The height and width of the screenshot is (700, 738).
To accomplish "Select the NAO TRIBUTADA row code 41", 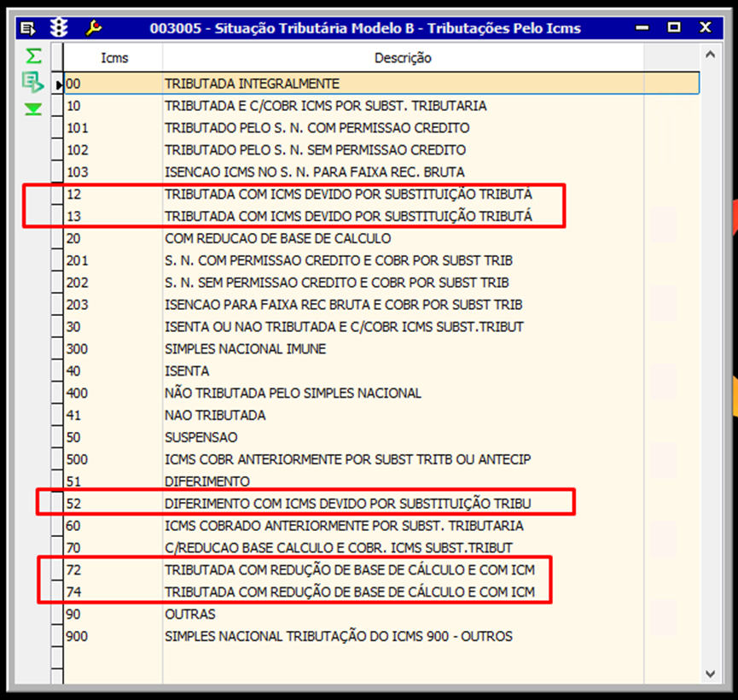I will coord(381,416).
